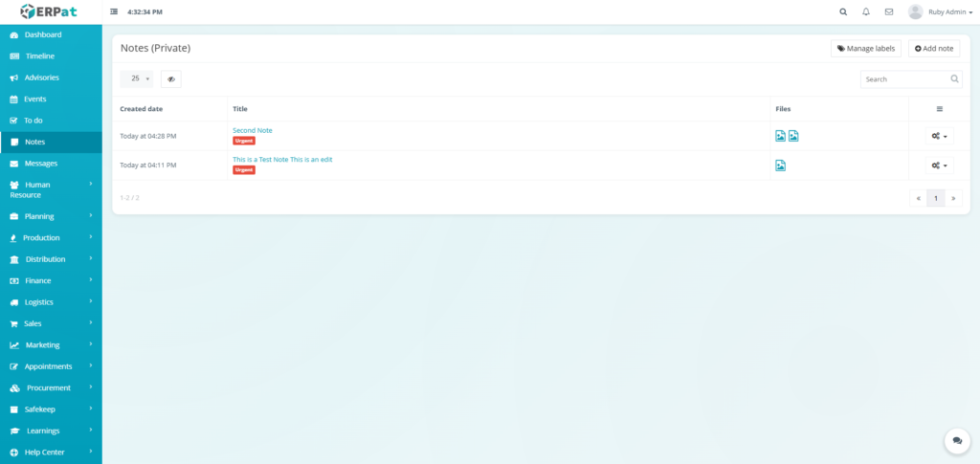The height and width of the screenshot is (464, 980).
Task: Open the Second Note title link
Action: coord(253,130)
